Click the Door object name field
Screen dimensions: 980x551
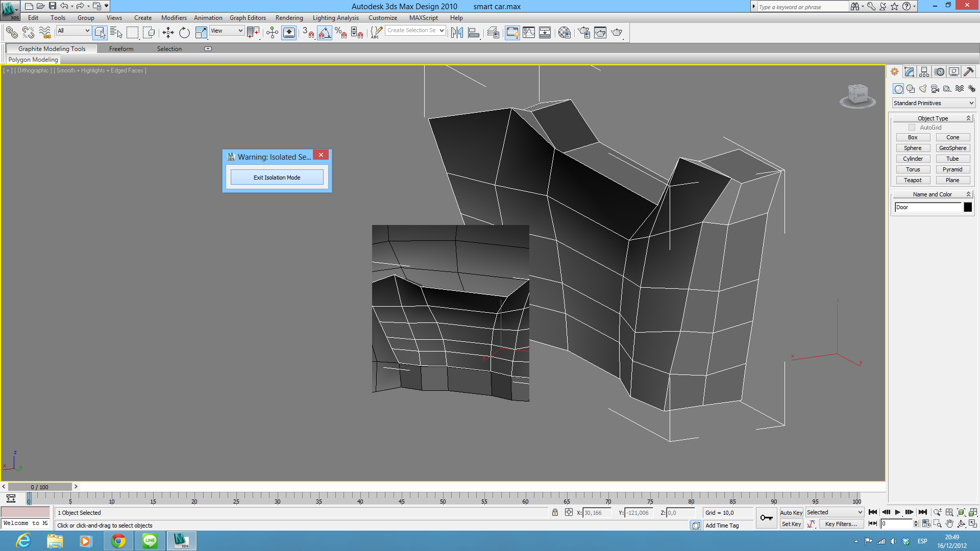point(927,207)
